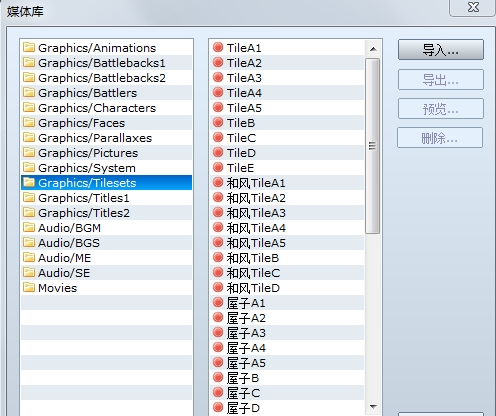Open the Graphics/Titles1 folder
Screen dimensions: 496x416
click(107, 198)
